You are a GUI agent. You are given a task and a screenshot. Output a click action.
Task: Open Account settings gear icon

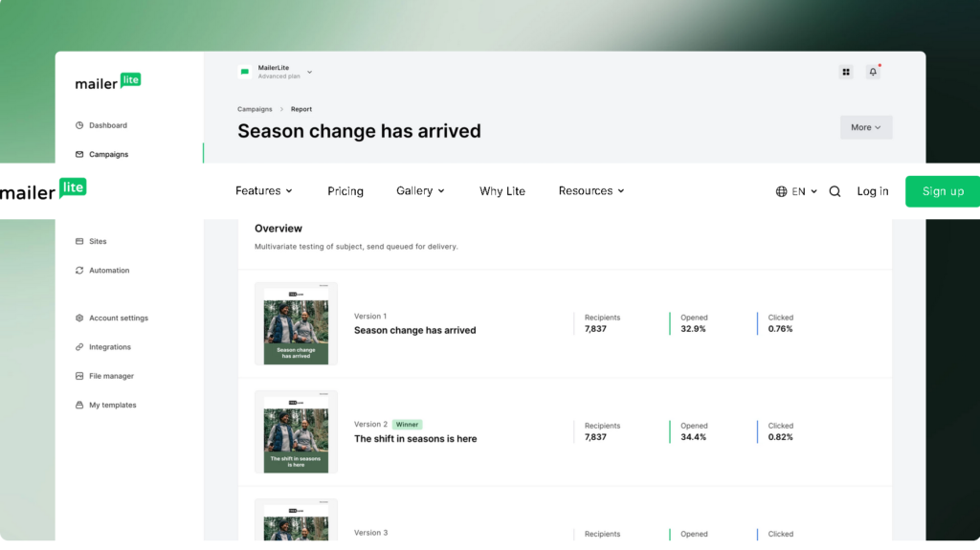(79, 319)
